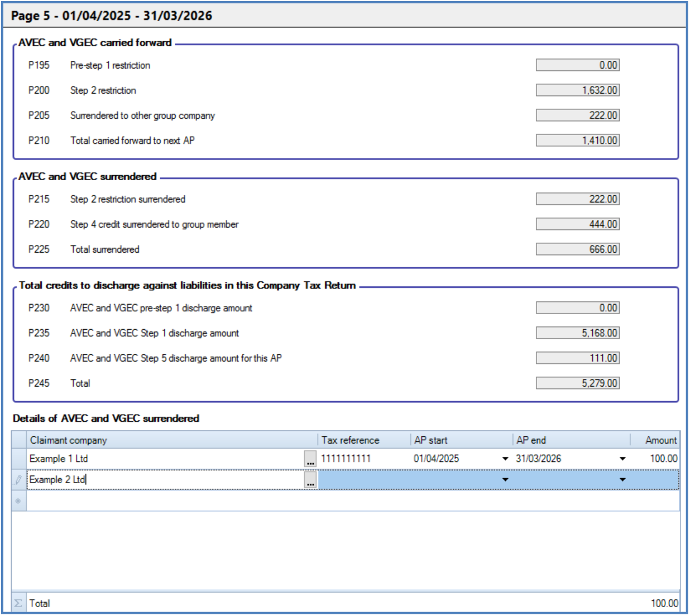
Task: Click the AVEC and VGEC surrendered group title
Action: coord(88,176)
